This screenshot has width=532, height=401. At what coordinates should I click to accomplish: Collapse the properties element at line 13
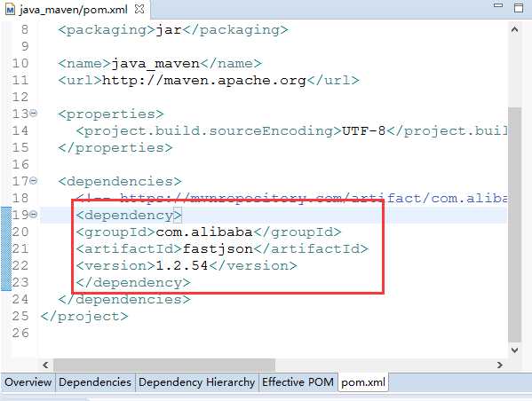click(x=33, y=114)
